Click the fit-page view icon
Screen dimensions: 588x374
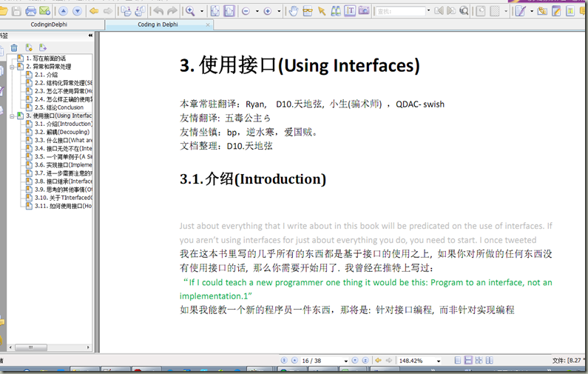[215, 11]
